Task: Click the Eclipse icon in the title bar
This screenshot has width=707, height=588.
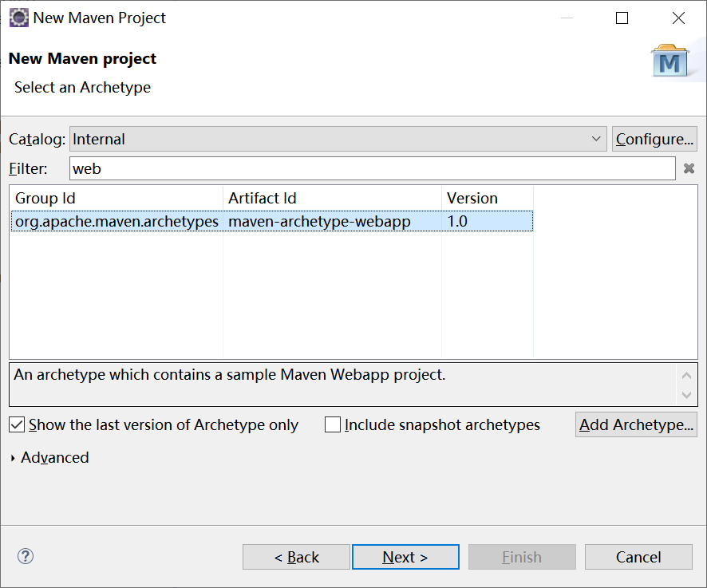Action: [19, 18]
